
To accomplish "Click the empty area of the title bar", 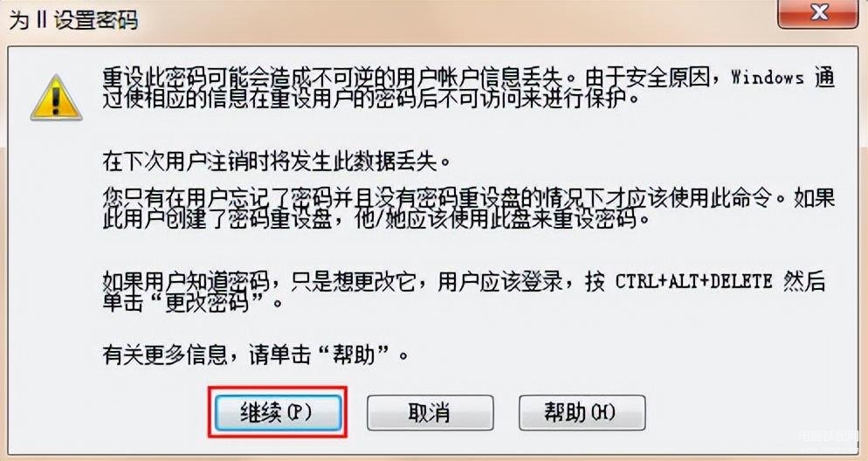I will [x=454, y=20].
